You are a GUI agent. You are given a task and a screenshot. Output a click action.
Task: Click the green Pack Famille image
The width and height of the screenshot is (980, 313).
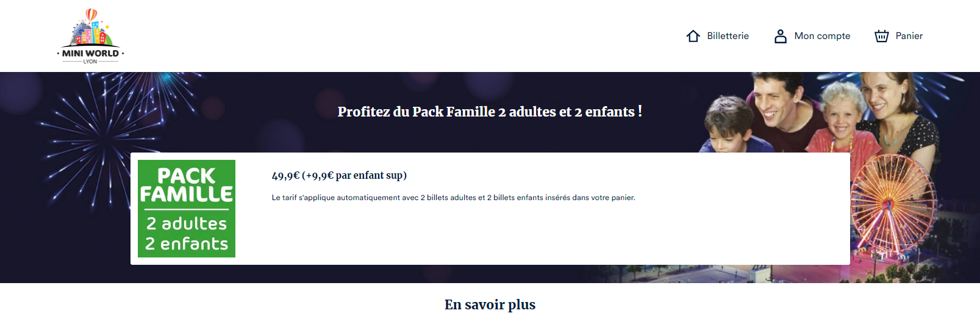pyautogui.click(x=187, y=209)
